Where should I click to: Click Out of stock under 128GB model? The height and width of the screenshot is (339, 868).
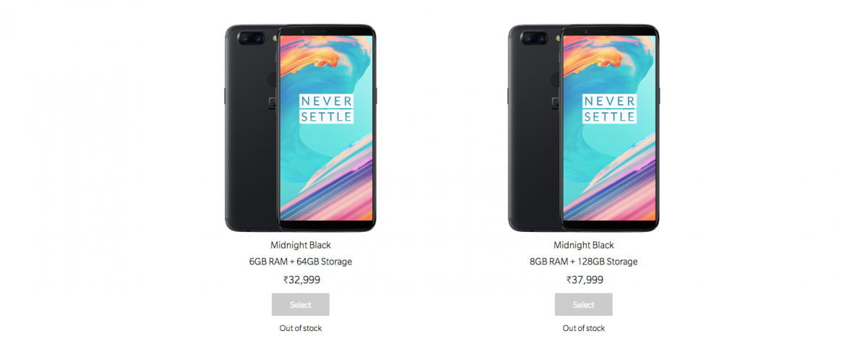coord(584,328)
